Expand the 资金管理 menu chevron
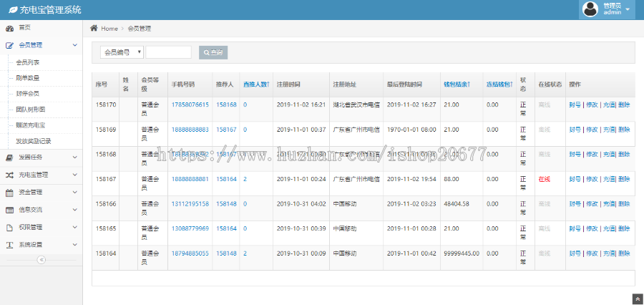The height and width of the screenshot is (305, 644). (74, 192)
